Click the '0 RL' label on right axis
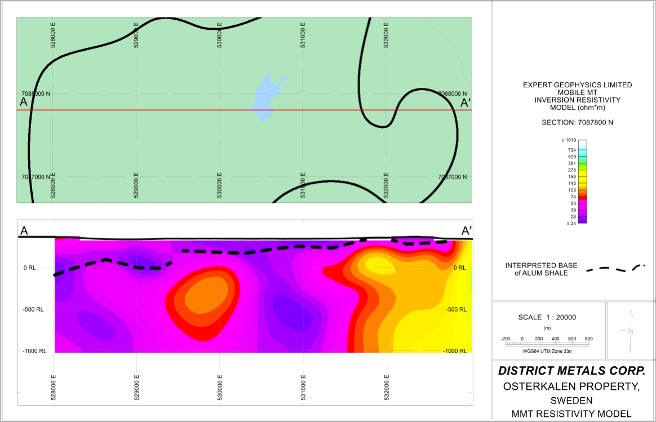 460,267
